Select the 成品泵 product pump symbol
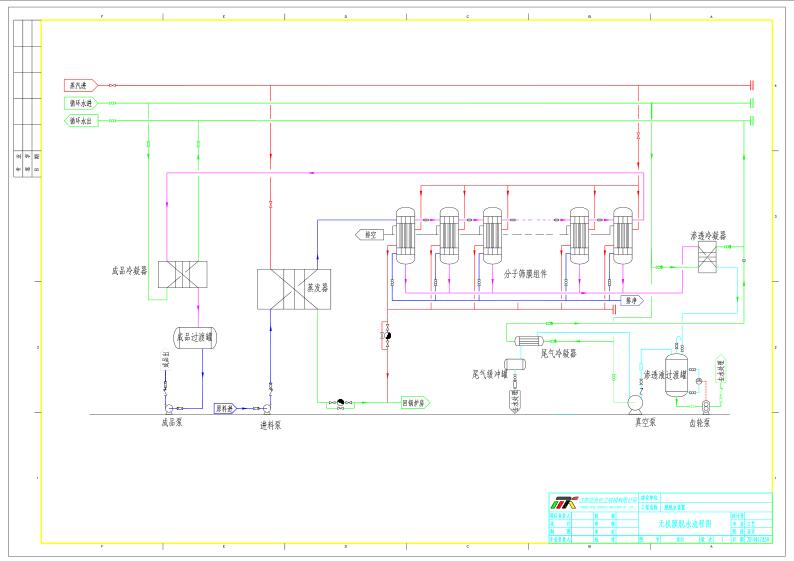The height and width of the screenshot is (561, 794). [169, 408]
